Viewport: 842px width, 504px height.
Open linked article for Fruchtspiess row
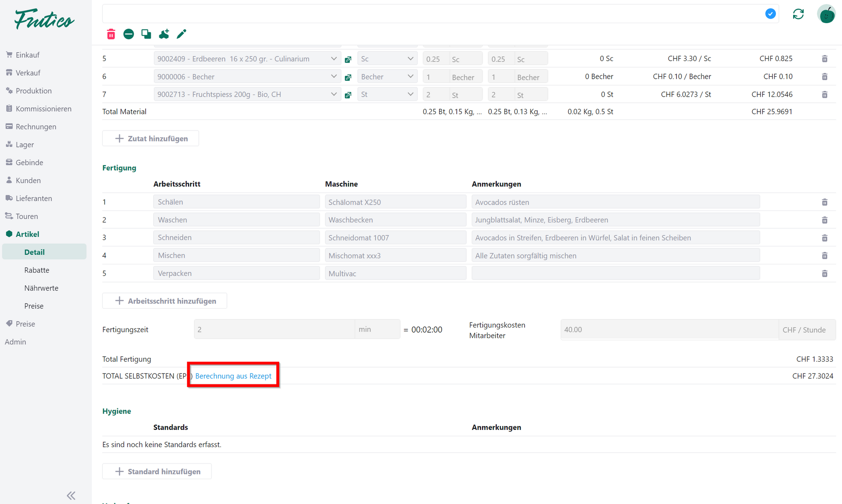click(348, 95)
